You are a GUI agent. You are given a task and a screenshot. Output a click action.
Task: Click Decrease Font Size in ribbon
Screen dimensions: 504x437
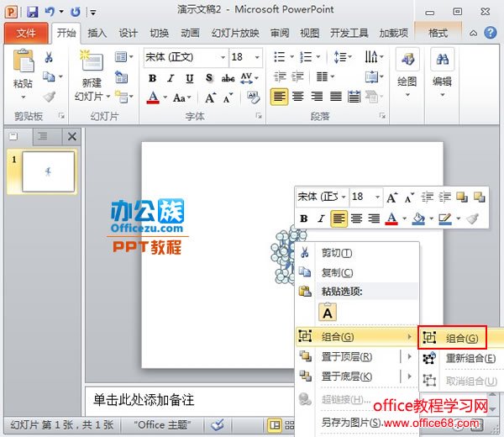[228, 97]
